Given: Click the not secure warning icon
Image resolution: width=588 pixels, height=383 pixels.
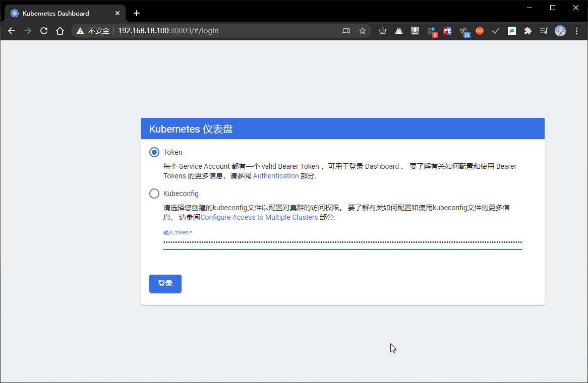Looking at the screenshot, I should (80, 31).
